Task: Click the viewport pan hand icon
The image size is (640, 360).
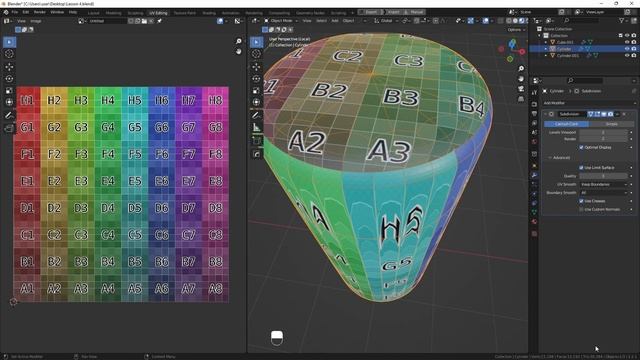Action: pyautogui.click(x=521, y=79)
